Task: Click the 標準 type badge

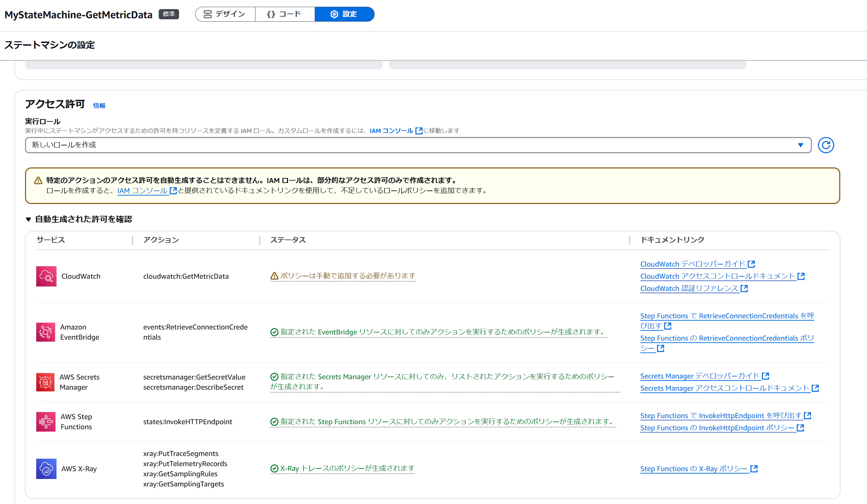Action: click(x=169, y=14)
